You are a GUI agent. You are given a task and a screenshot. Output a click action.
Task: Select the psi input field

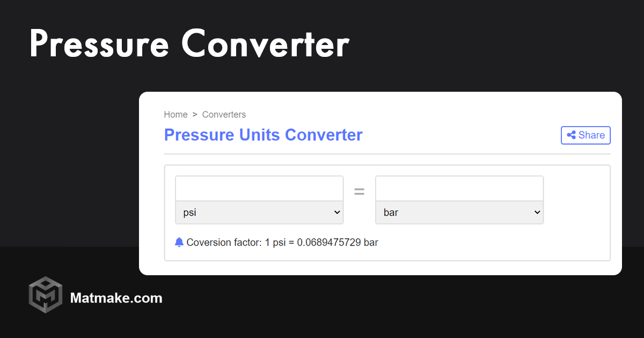tap(259, 188)
